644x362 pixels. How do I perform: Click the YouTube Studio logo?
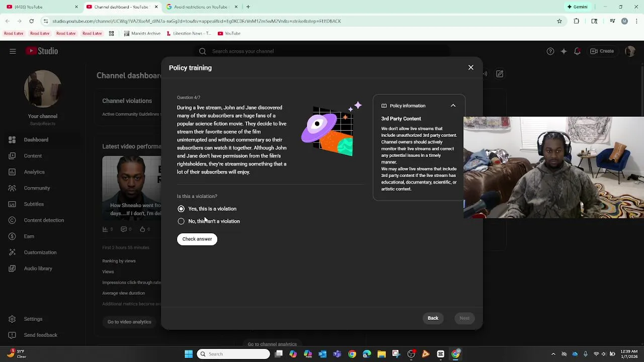(42, 51)
